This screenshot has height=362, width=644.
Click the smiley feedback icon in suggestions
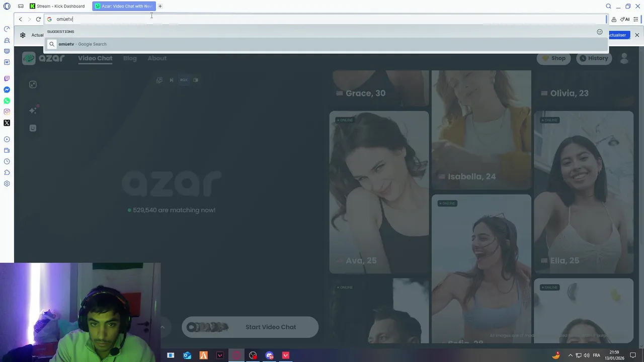tap(600, 32)
